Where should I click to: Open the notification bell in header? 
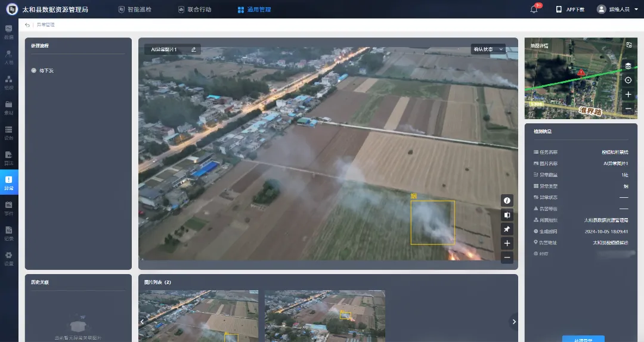click(534, 10)
